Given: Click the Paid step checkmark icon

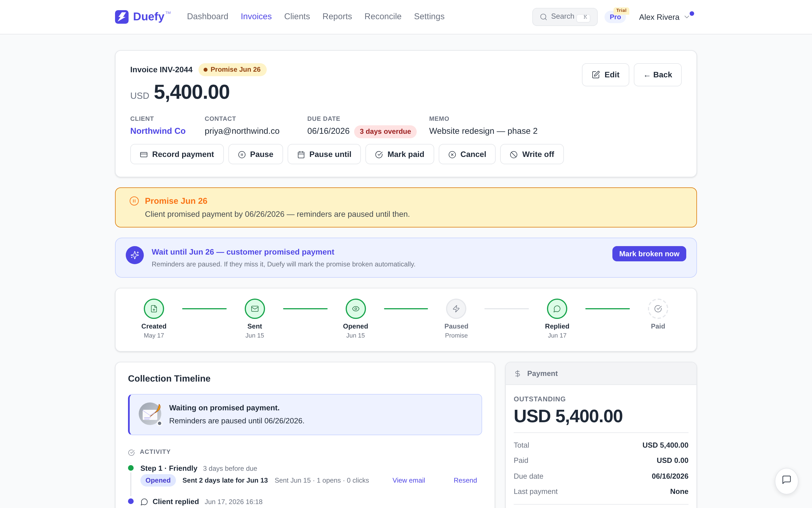Looking at the screenshot, I should click(658, 309).
